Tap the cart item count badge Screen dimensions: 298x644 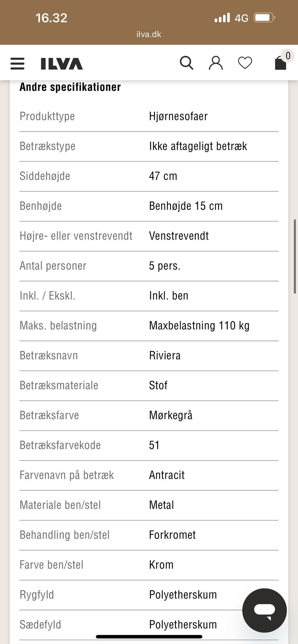(x=288, y=56)
